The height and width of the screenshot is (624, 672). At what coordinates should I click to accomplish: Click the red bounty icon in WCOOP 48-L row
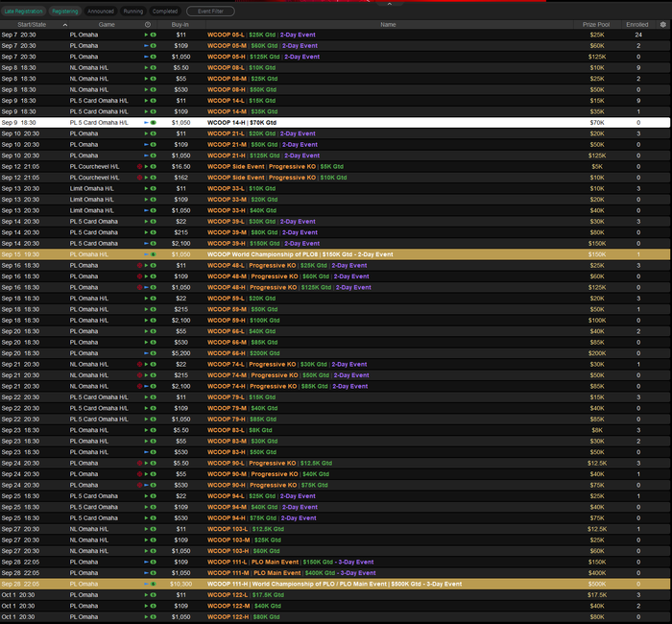tap(140, 266)
